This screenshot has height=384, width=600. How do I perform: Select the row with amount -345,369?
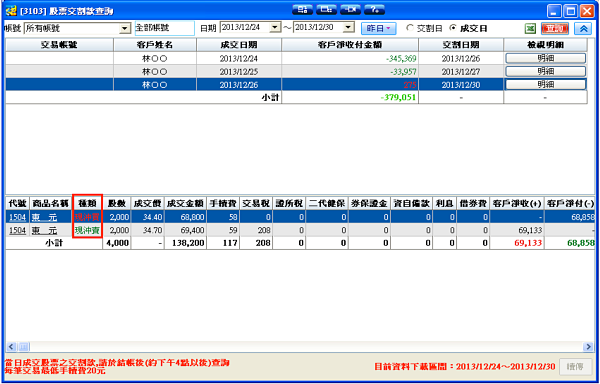click(x=296, y=59)
